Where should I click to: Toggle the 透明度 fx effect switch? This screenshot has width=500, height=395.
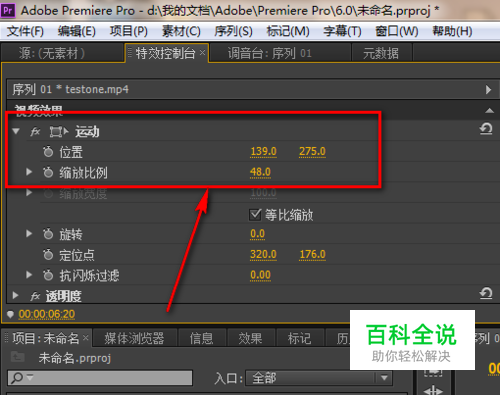[35, 296]
